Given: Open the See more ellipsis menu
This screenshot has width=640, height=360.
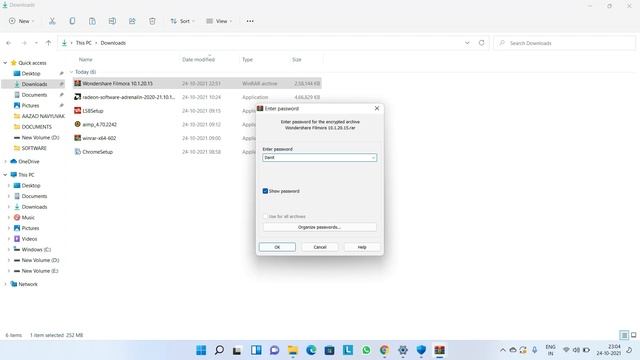Looking at the screenshot, I should click(x=250, y=21).
